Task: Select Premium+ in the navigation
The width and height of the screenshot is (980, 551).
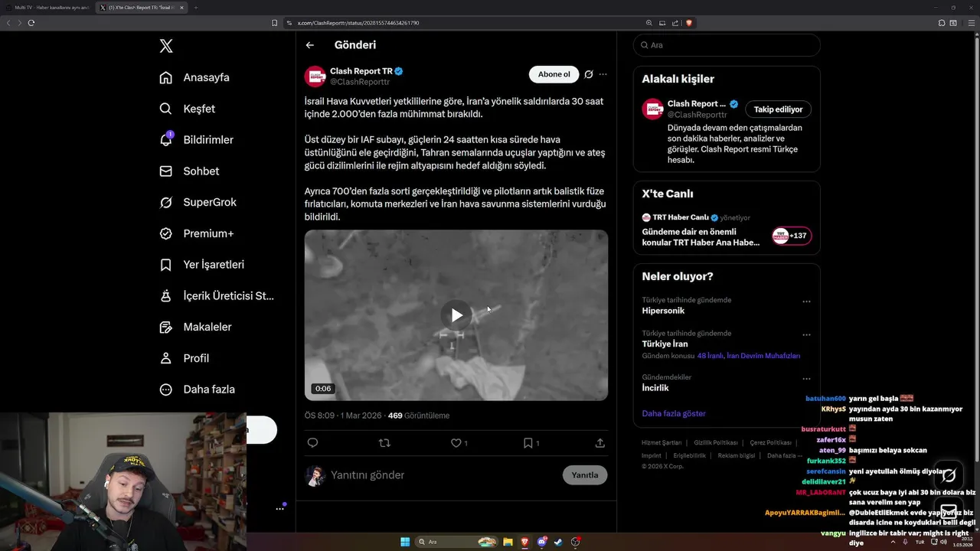Action: point(197,233)
